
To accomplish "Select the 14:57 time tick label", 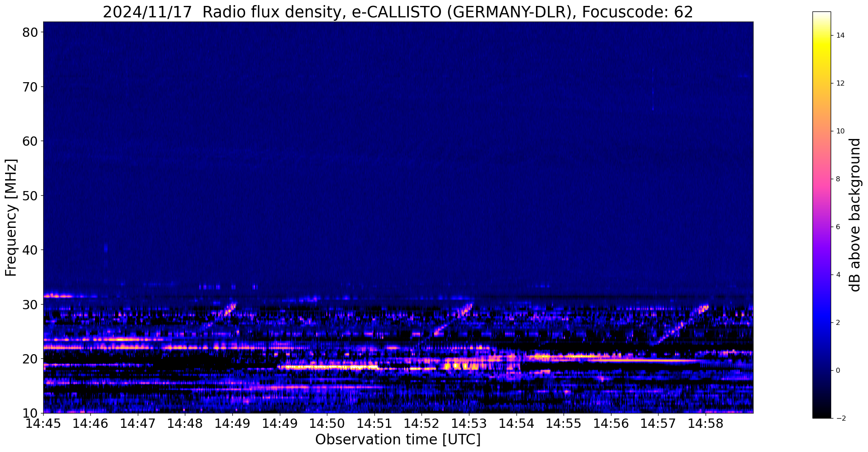I will [658, 424].
